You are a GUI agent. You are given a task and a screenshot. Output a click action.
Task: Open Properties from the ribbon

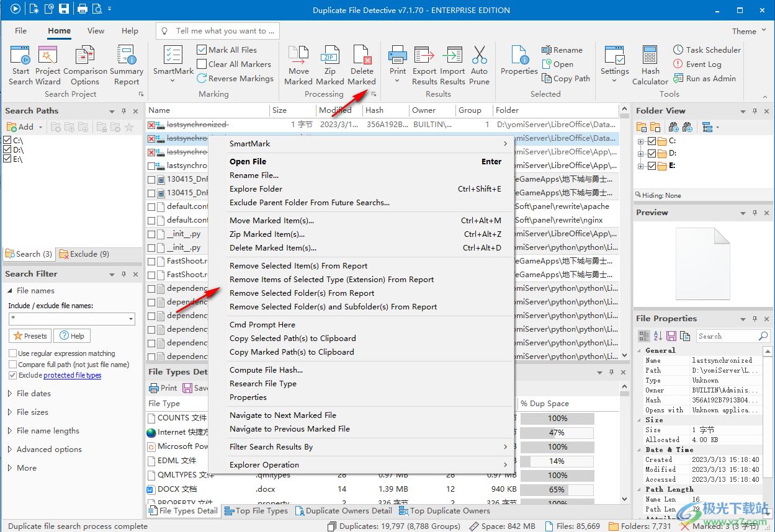coord(519,61)
